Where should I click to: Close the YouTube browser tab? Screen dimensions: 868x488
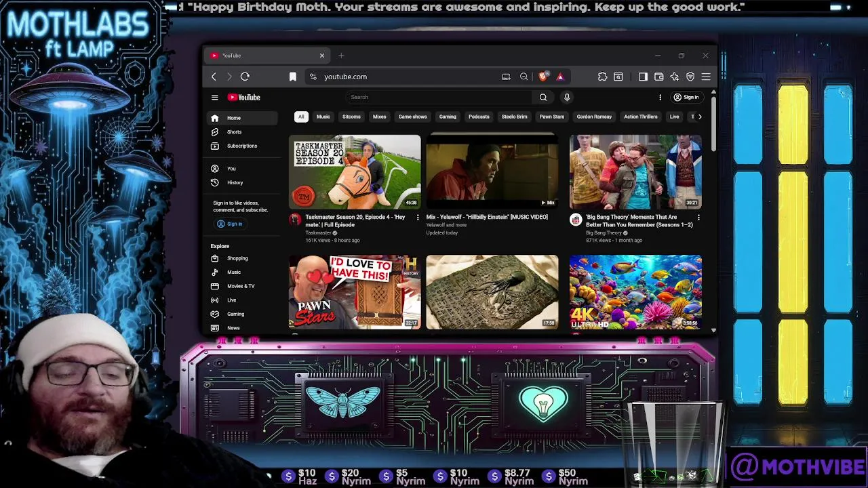coord(322,56)
